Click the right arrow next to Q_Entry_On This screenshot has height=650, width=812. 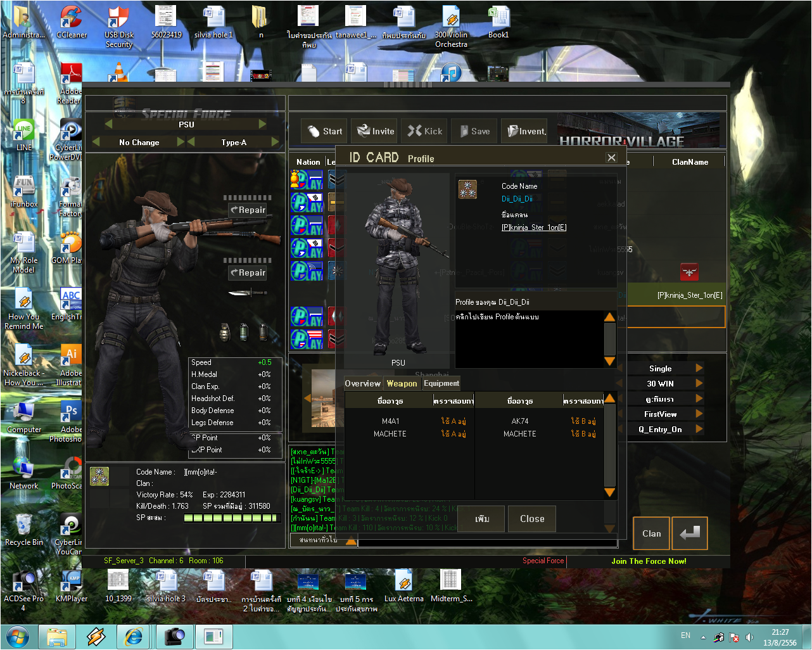click(x=699, y=429)
